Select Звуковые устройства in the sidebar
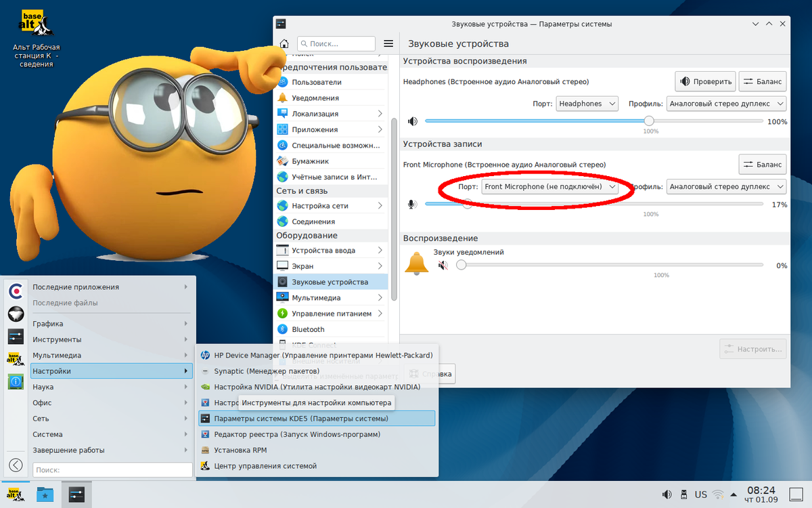This screenshot has width=812, height=508. click(x=331, y=282)
